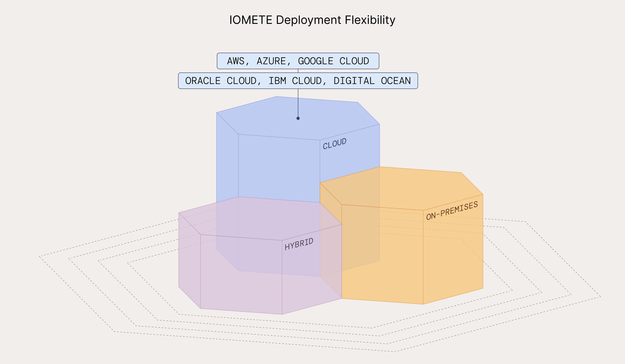This screenshot has height=364, width=625.
Task: Click the ORACLE CLOUD, IBM CLOUD, DIGITAL OCEAN box
Action: pos(298,81)
